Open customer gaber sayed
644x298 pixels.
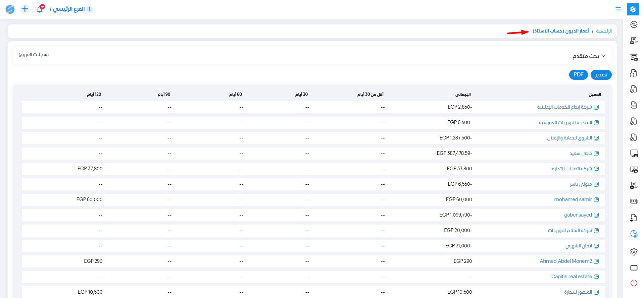578,215
